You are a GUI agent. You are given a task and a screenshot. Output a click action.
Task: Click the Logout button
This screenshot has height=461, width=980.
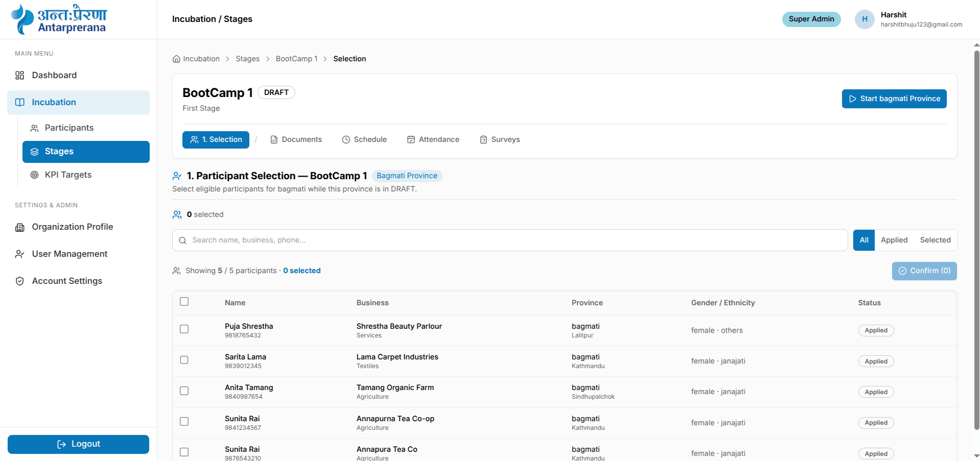pos(78,444)
